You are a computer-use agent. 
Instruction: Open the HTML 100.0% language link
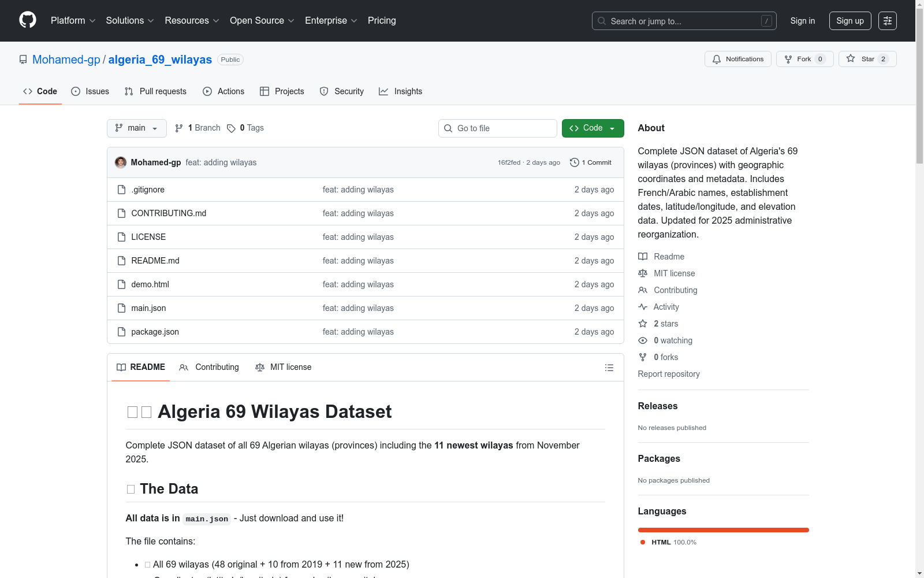tap(668, 542)
